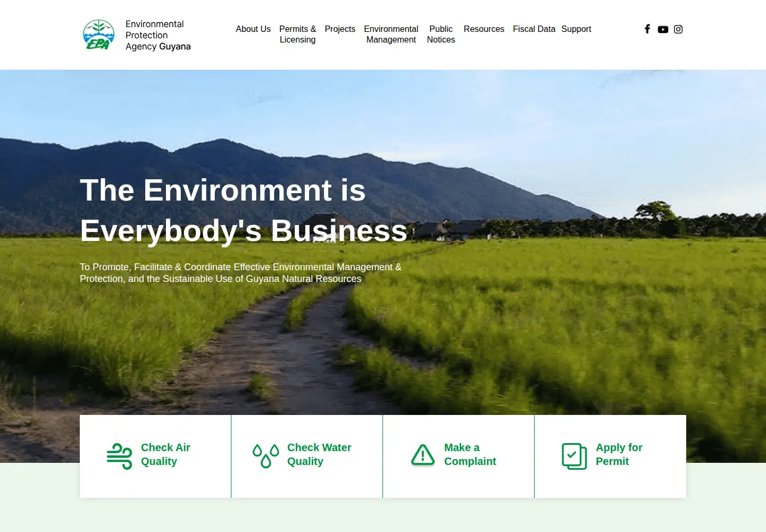This screenshot has height=532, width=766.
Task: Open the EPA YouTube channel icon
Action: (663, 29)
